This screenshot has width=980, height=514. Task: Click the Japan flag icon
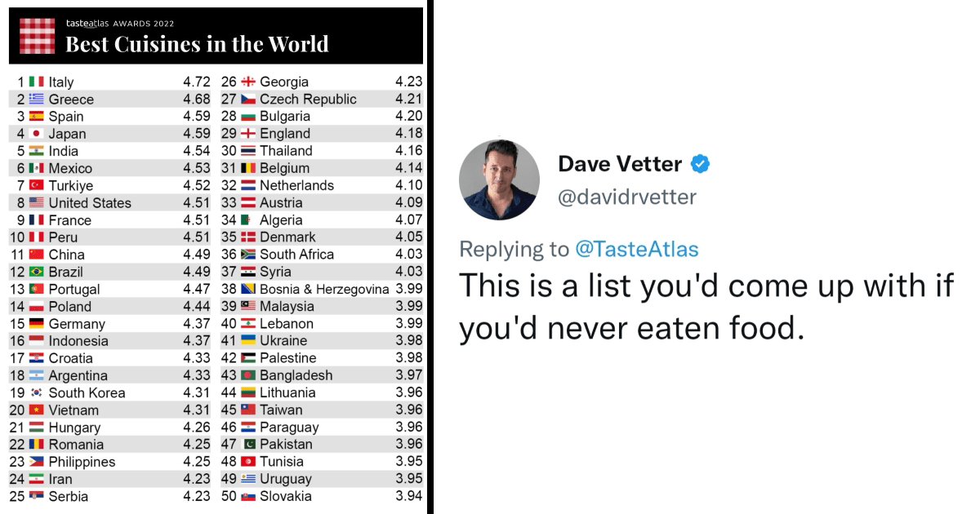pos(36,134)
